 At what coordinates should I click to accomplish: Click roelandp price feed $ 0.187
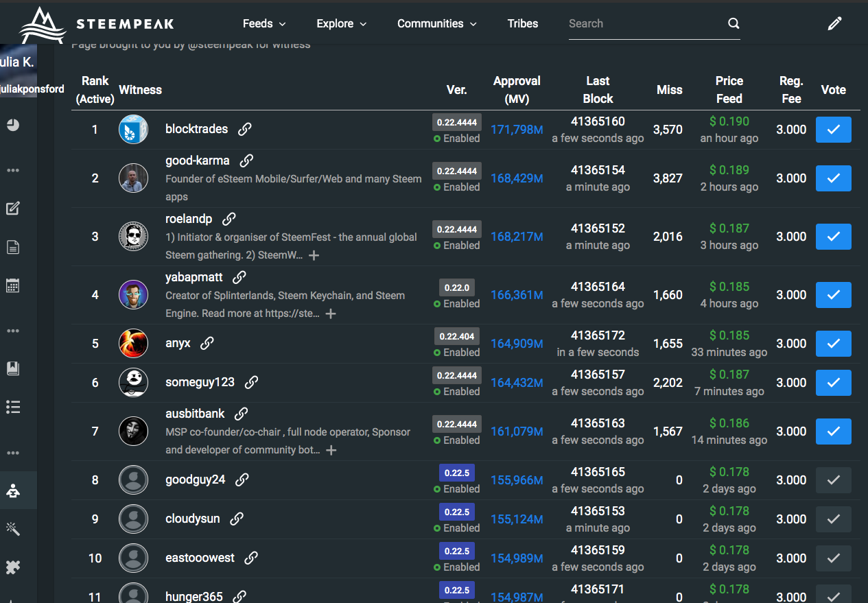(729, 228)
